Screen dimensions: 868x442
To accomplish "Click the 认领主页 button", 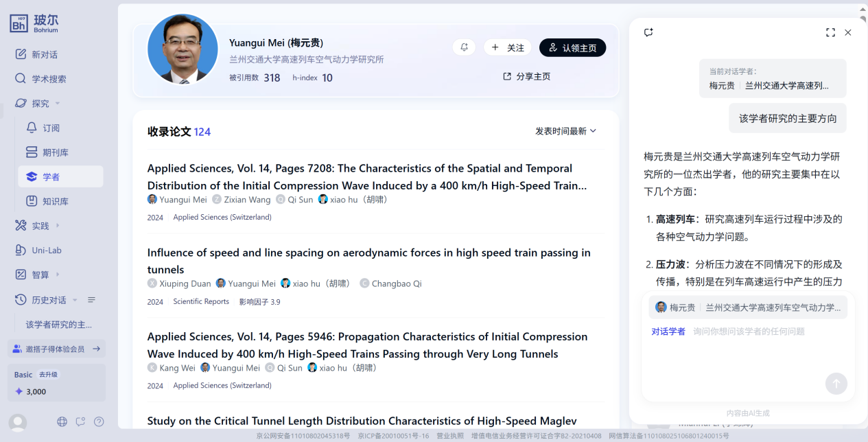I will pyautogui.click(x=572, y=48).
